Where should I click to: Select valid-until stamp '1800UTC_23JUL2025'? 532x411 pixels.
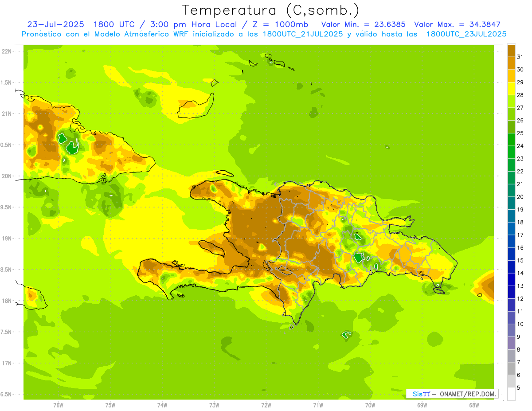pyautogui.click(x=466, y=34)
